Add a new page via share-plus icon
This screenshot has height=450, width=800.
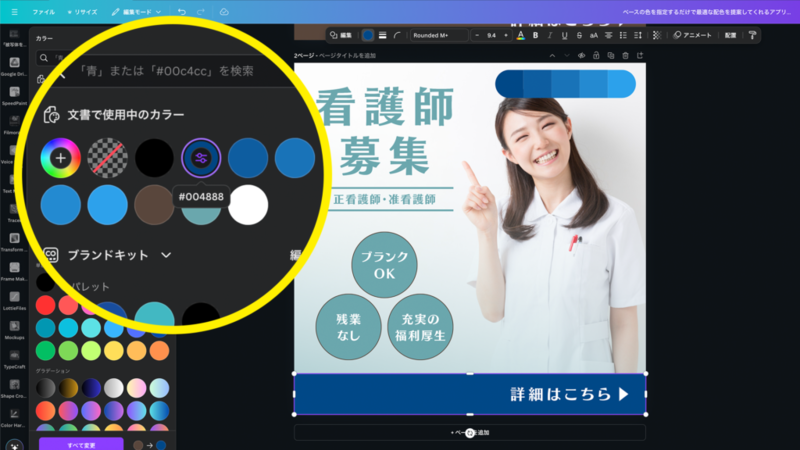click(640, 56)
